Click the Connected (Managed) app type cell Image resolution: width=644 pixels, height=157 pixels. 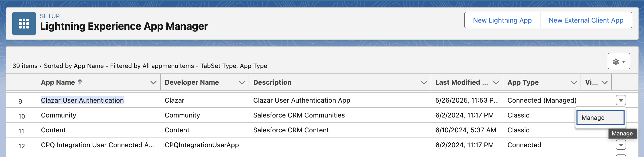542,100
